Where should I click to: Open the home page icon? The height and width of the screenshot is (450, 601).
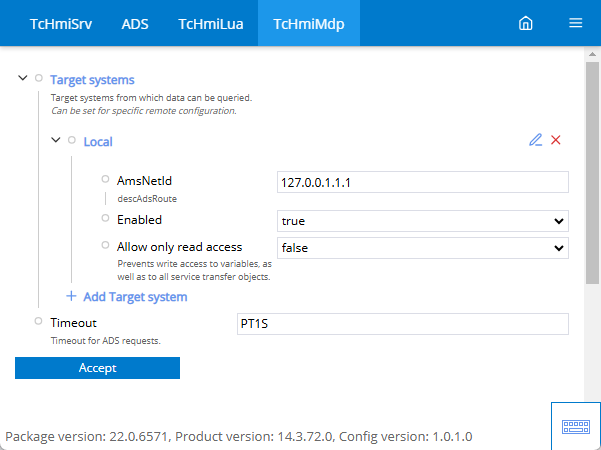pos(525,23)
